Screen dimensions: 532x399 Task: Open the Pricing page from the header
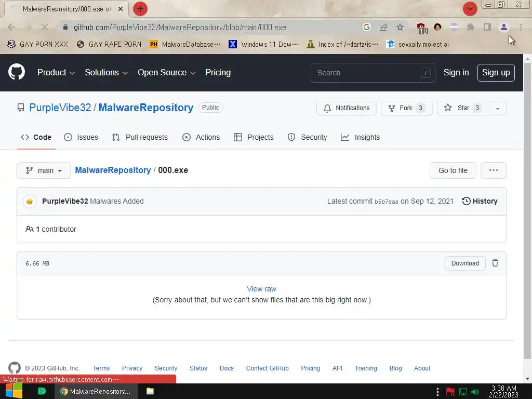coord(218,72)
